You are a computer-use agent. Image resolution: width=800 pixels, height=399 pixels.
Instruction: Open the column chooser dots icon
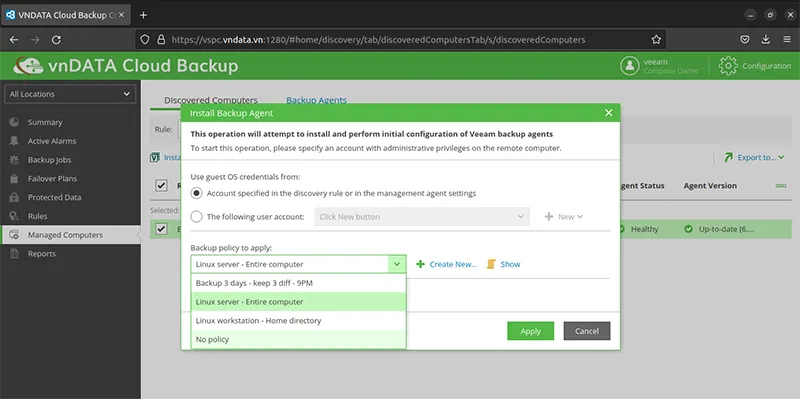781,186
